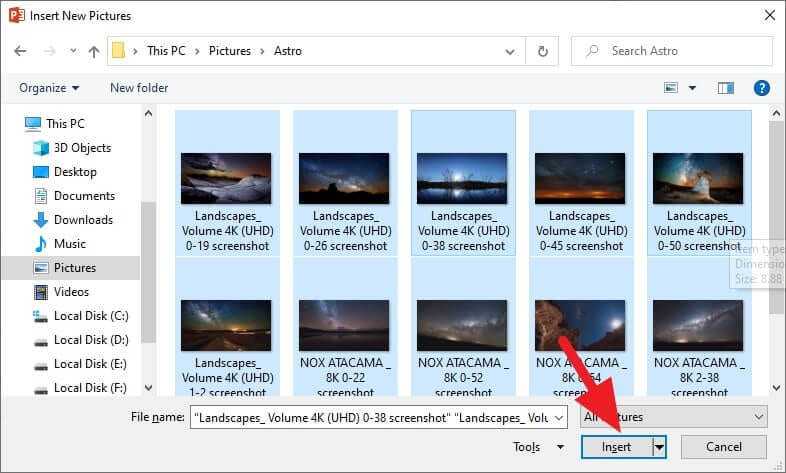Select NOX ATACAMA 8K 2-38 thumbnail
786x473 pixels.
click(698, 326)
